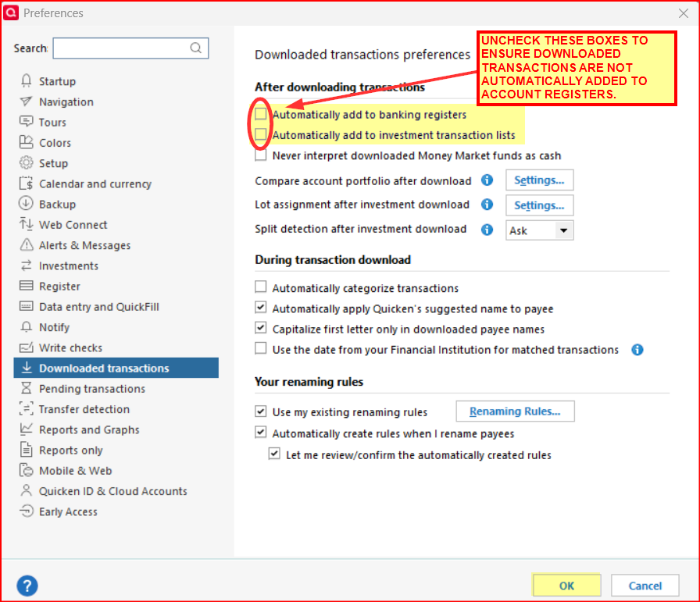
Task: Click the Backup download circle icon
Action: [26, 204]
